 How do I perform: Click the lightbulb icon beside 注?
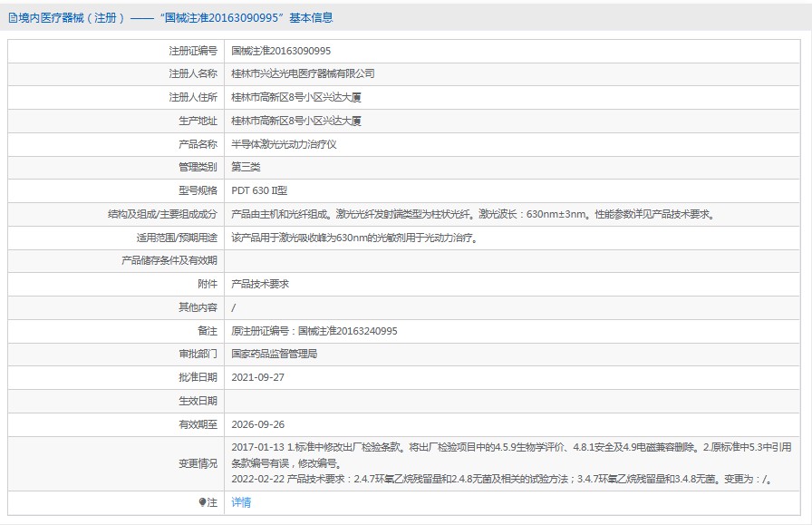pos(202,502)
